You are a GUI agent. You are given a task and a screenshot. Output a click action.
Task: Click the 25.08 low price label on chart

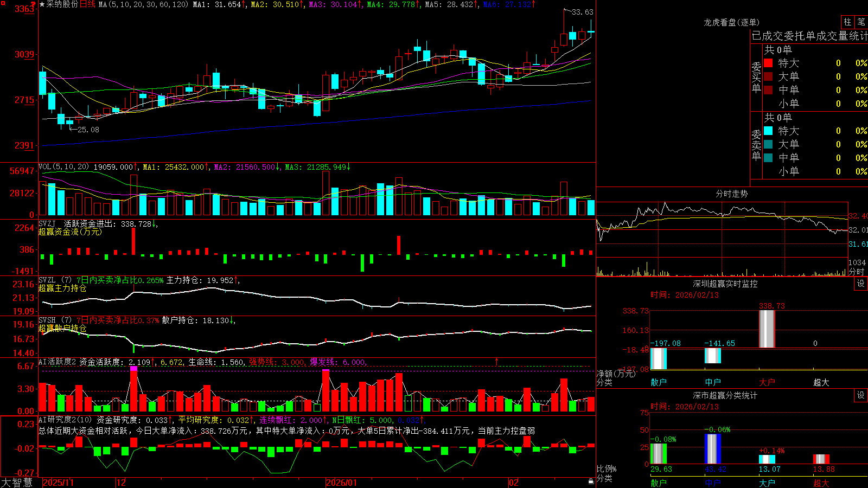coord(88,130)
